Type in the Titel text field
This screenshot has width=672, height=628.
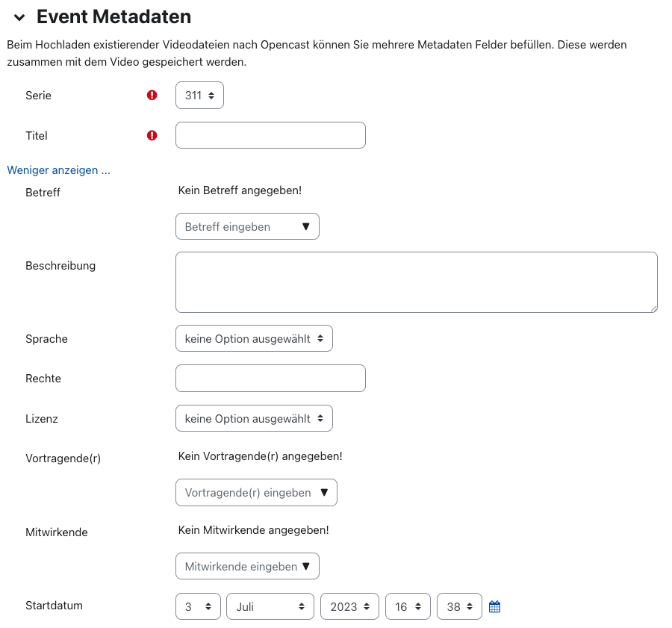tap(270, 135)
